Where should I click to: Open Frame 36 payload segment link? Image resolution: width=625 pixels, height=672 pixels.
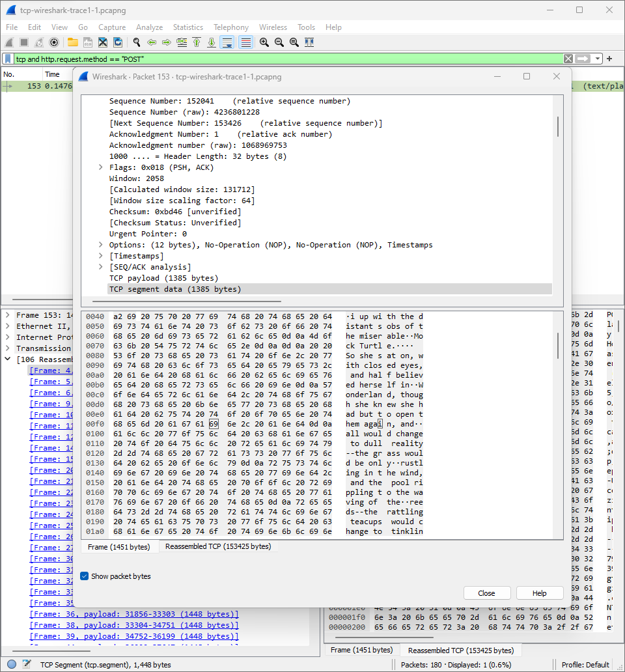click(134, 614)
